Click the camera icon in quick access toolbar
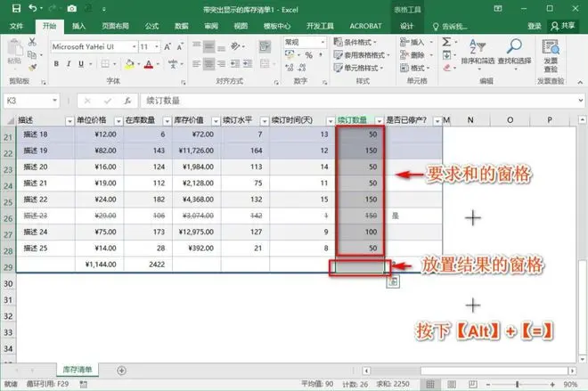Screen dimensions: 588x391 click(x=72, y=8)
